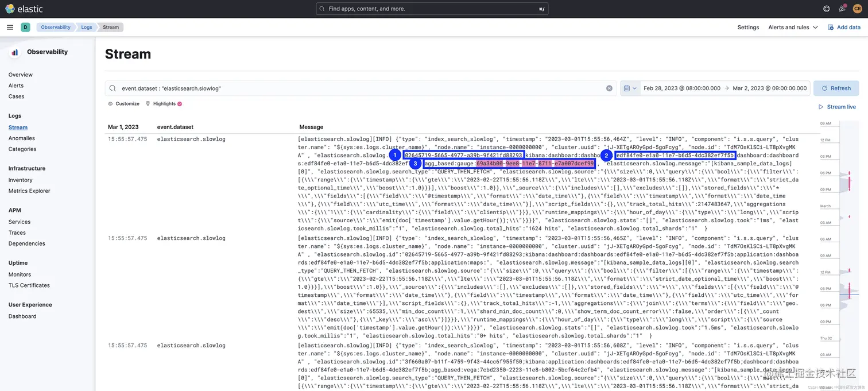Jump to March marker on the minimap
This screenshot has width=868, height=391.
pos(826,206)
